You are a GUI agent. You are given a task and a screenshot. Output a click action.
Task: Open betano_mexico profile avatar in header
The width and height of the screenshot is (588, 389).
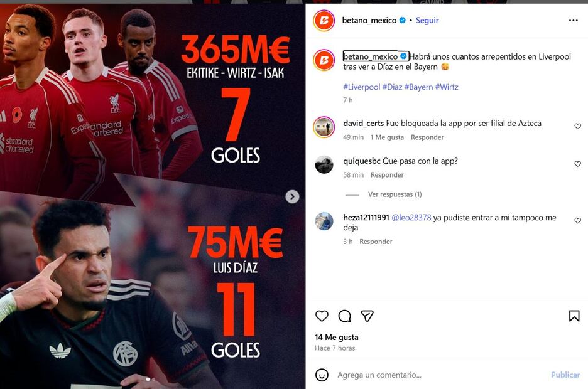(x=324, y=21)
